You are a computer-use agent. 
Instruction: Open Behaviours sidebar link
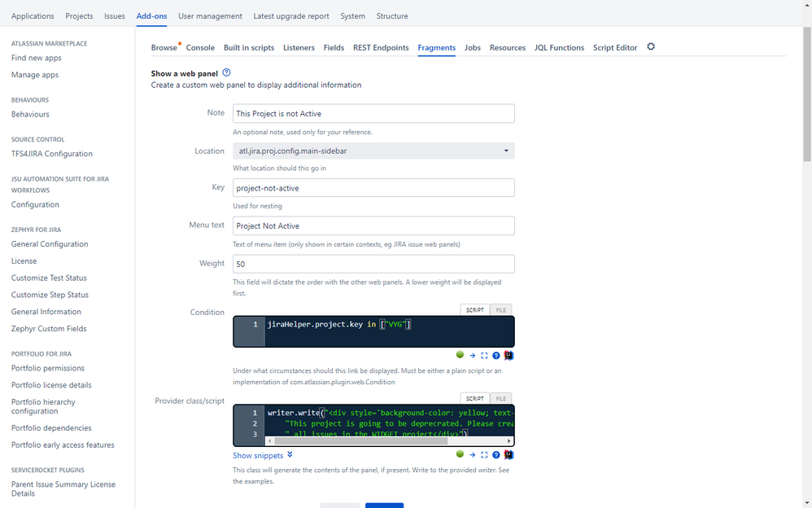(30, 115)
